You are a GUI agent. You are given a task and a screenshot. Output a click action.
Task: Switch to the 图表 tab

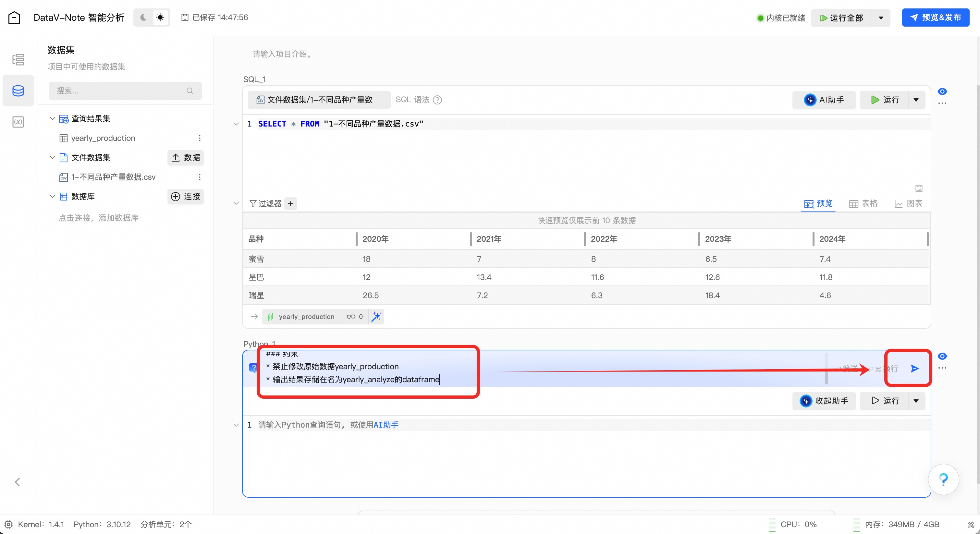click(908, 203)
